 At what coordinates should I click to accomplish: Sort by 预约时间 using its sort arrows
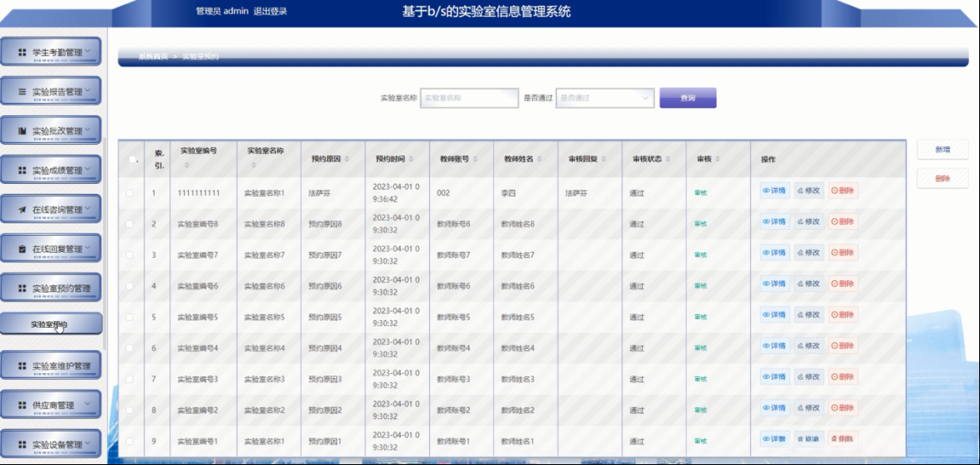point(411,160)
